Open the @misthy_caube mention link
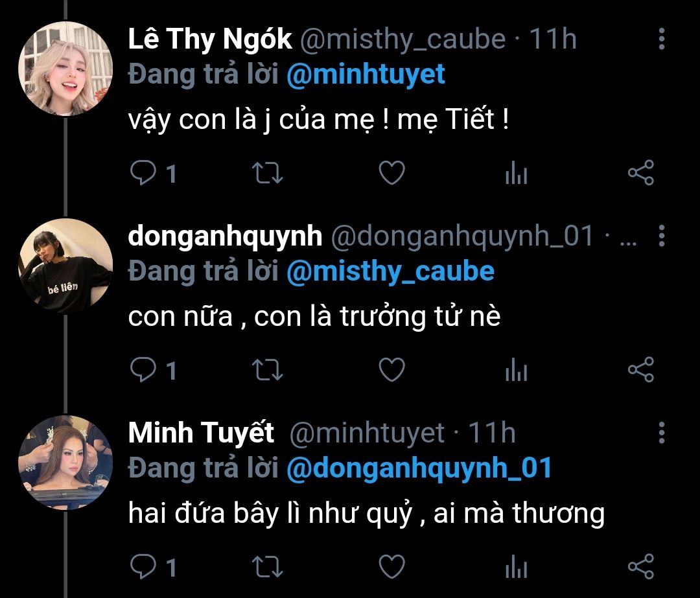700x598 pixels. [x=390, y=271]
